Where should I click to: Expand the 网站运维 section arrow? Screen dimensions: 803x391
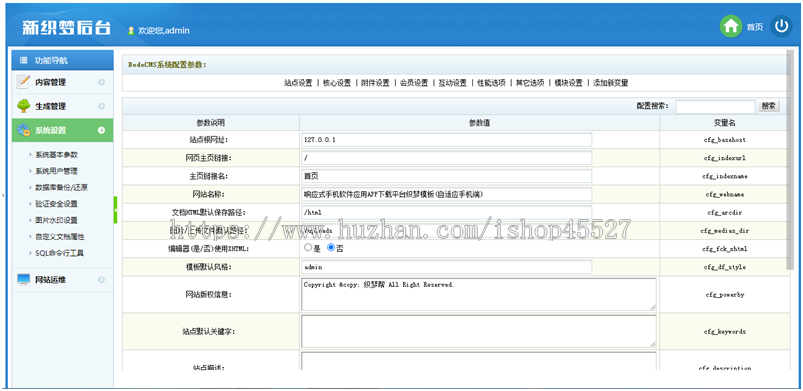tap(101, 279)
